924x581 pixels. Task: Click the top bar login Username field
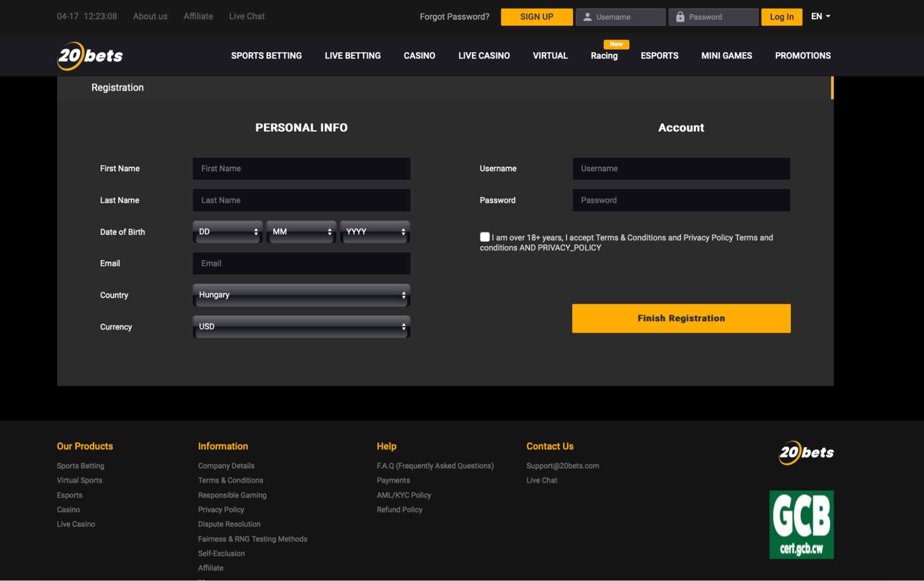621,17
